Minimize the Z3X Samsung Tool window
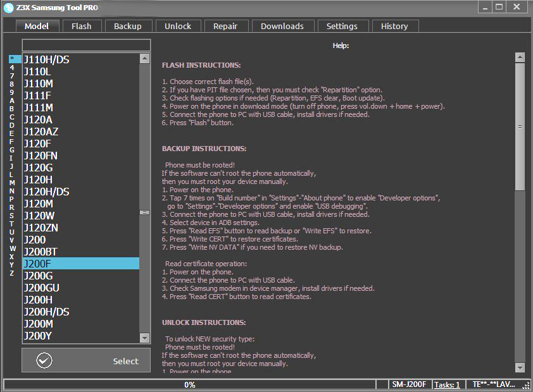 click(x=485, y=7)
